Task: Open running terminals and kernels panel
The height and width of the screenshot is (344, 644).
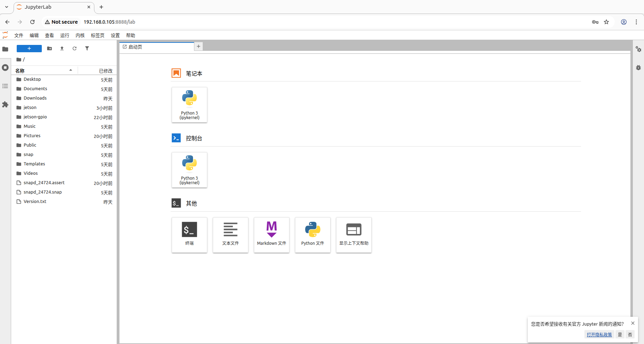Action: (x=5, y=68)
